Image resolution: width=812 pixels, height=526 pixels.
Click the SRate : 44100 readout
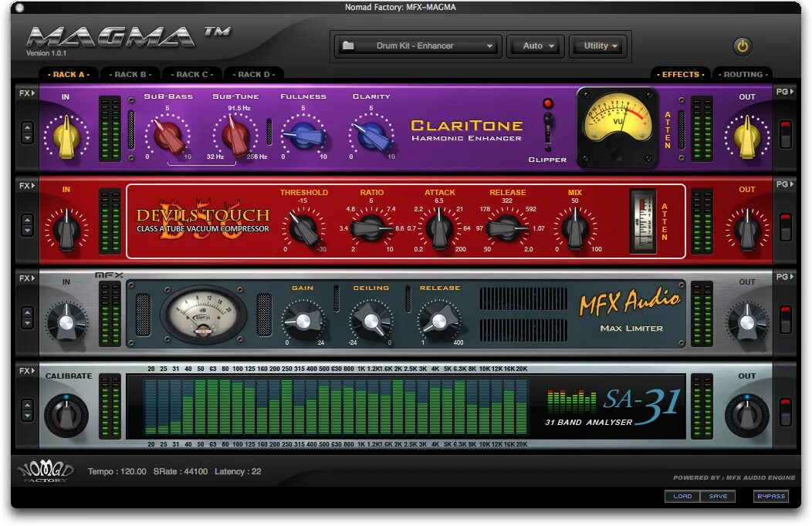coord(180,472)
